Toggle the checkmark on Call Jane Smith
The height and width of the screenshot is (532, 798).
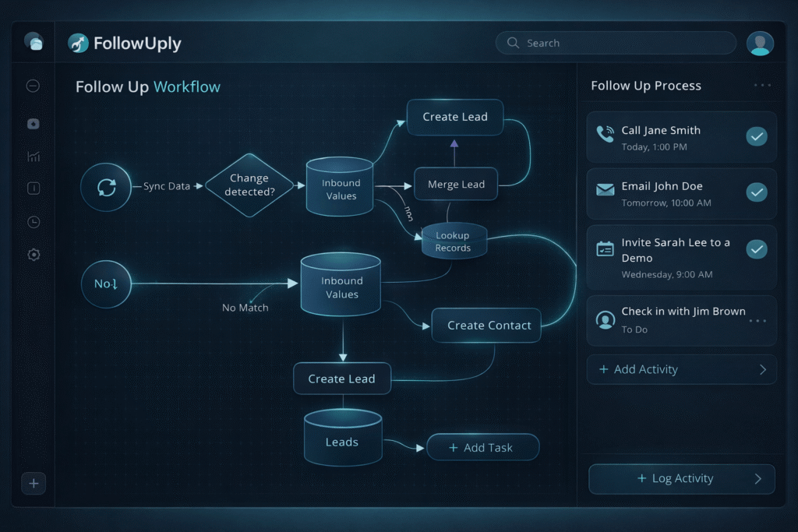click(x=757, y=136)
